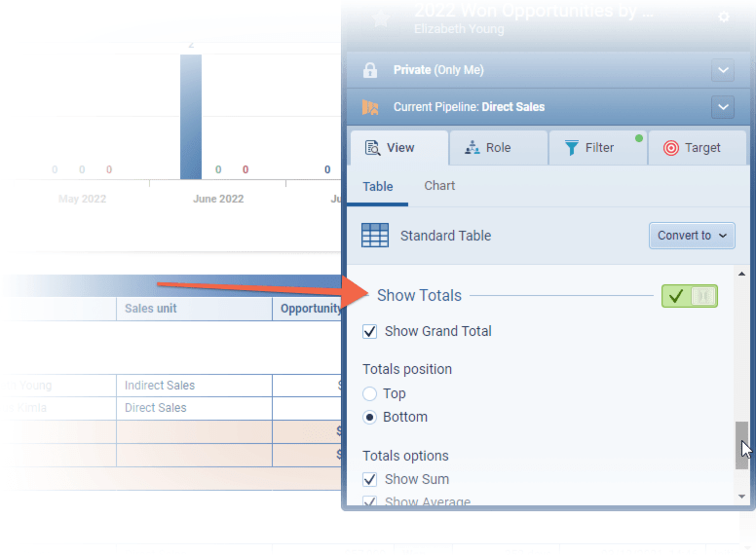Switch to the Chart tab

(x=439, y=186)
